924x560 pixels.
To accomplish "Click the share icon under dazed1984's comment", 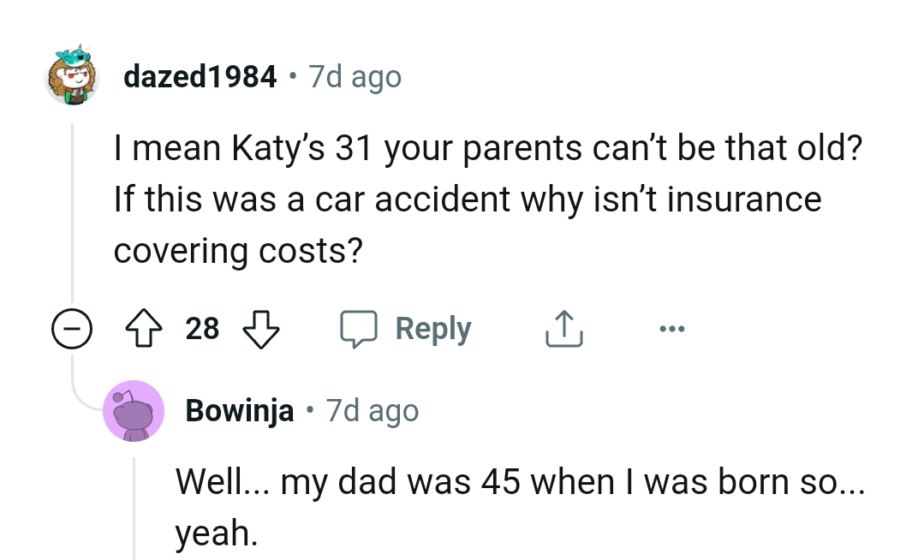I will pyautogui.click(x=563, y=328).
